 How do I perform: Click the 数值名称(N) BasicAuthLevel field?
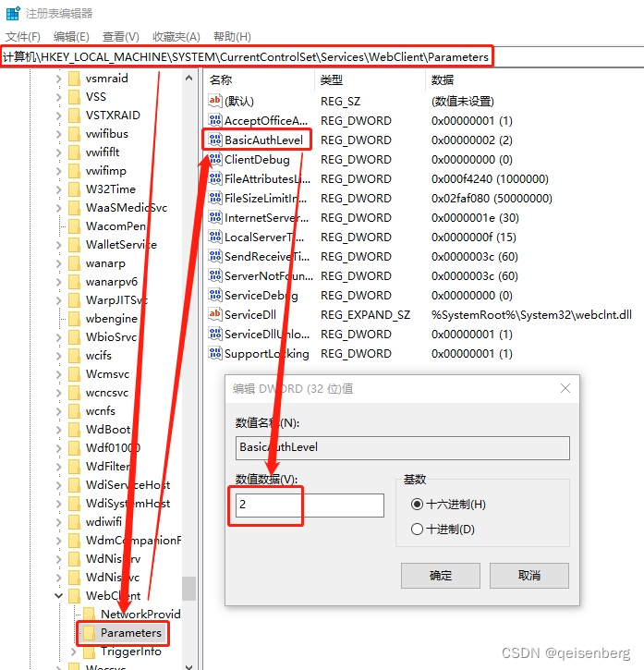(x=403, y=448)
